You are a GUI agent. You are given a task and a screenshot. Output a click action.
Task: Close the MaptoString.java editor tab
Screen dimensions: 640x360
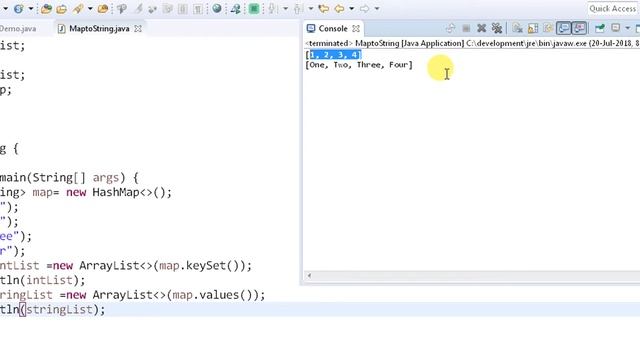click(138, 29)
